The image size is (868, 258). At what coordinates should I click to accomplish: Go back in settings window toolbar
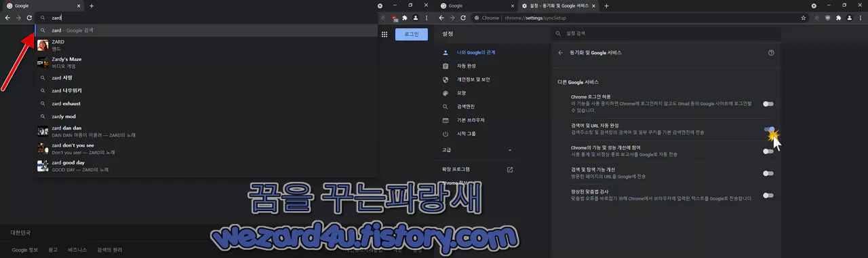441,18
